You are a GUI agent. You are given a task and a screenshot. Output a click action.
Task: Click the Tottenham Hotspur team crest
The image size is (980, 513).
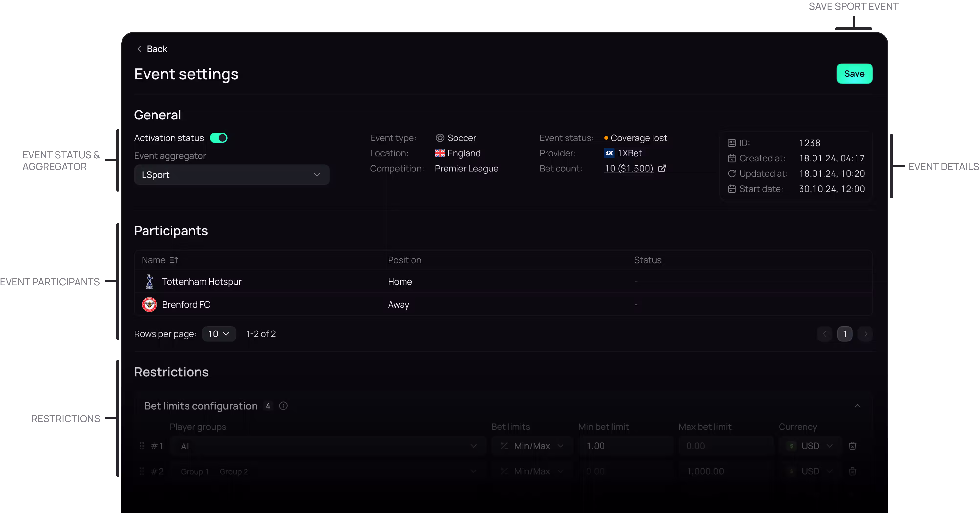pos(149,282)
